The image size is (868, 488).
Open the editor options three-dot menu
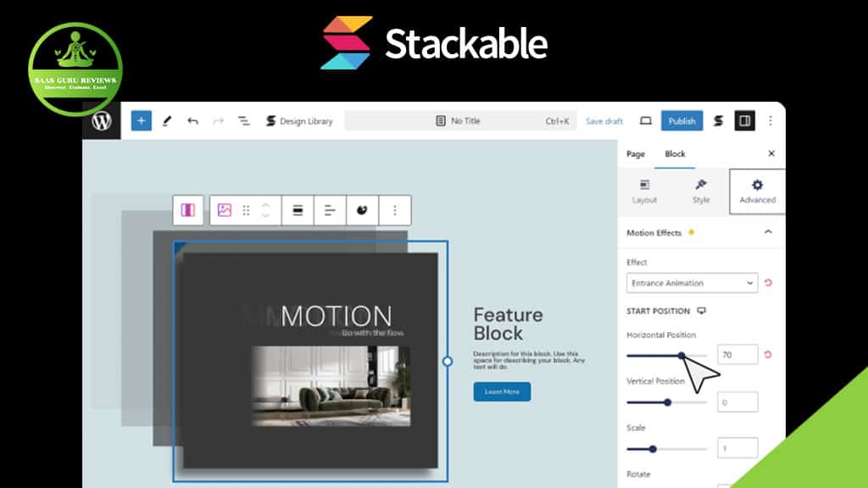tap(771, 120)
